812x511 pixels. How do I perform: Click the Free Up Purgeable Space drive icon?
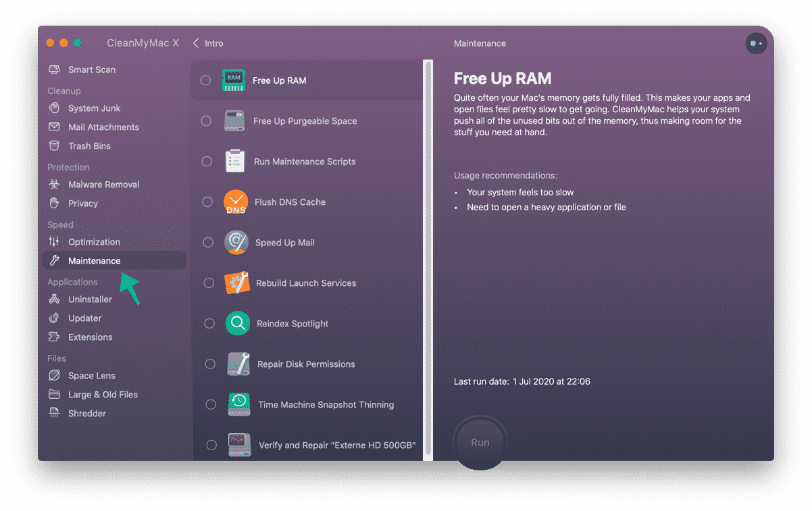coord(234,121)
